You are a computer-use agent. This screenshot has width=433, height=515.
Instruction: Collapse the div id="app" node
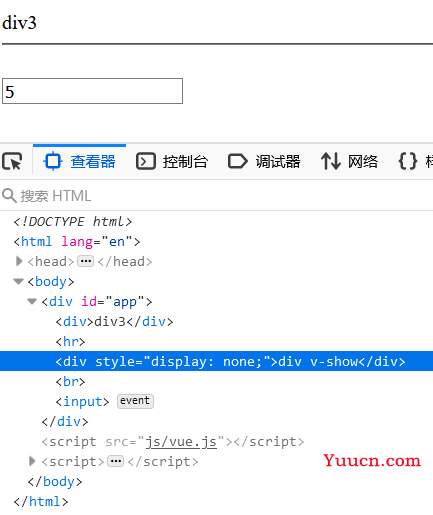[x=32, y=302]
